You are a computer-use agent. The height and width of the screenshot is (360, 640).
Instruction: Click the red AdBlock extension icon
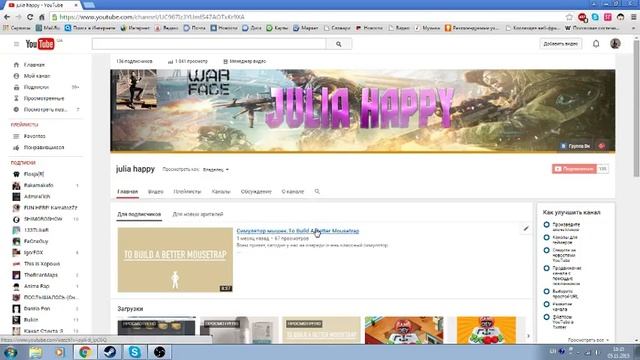click(x=582, y=17)
